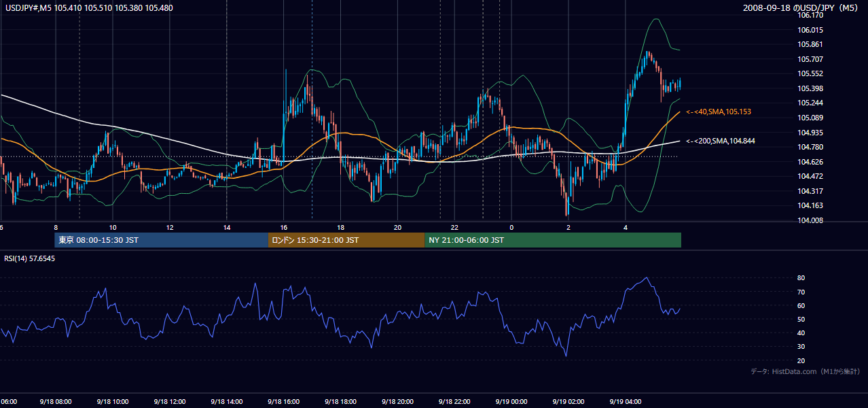The width and height of the screenshot is (868, 408).
Task: Click price axis value 106.015
Action: tap(810, 30)
